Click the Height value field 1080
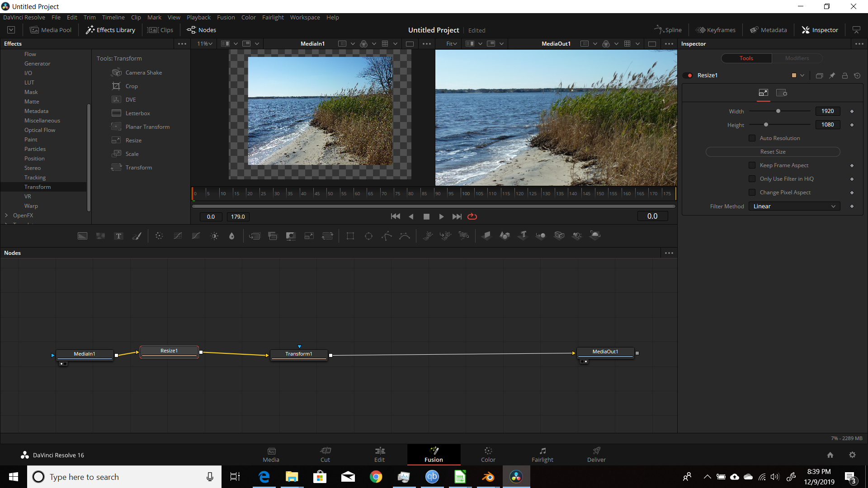 (828, 125)
